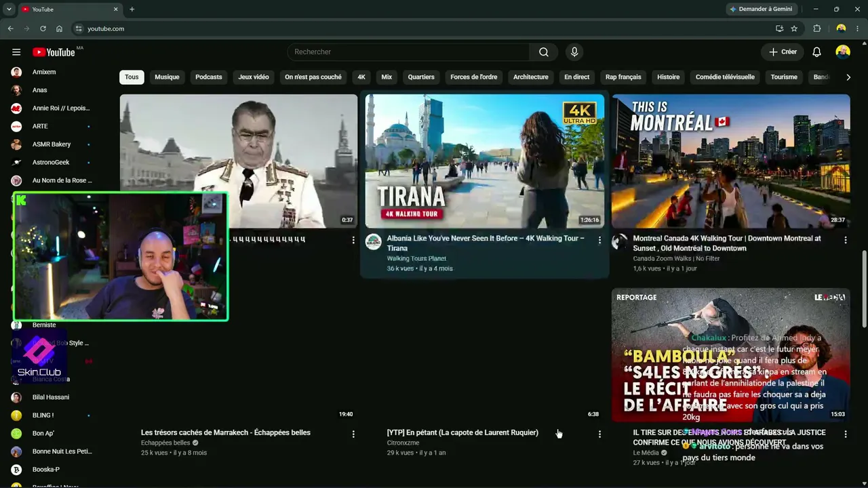Screen dimensions: 868x488
Task: Open the Chrome extensions puzzle icon
Action: point(817,28)
